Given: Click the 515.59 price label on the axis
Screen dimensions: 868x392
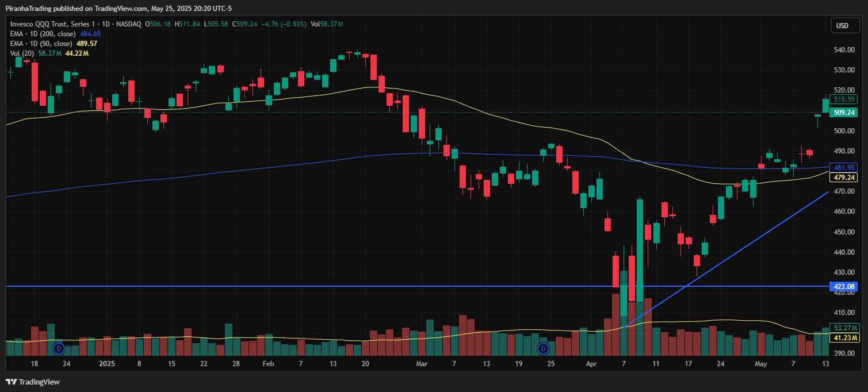Looking at the screenshot, I should pyautogui.click(x=845, y=99).
